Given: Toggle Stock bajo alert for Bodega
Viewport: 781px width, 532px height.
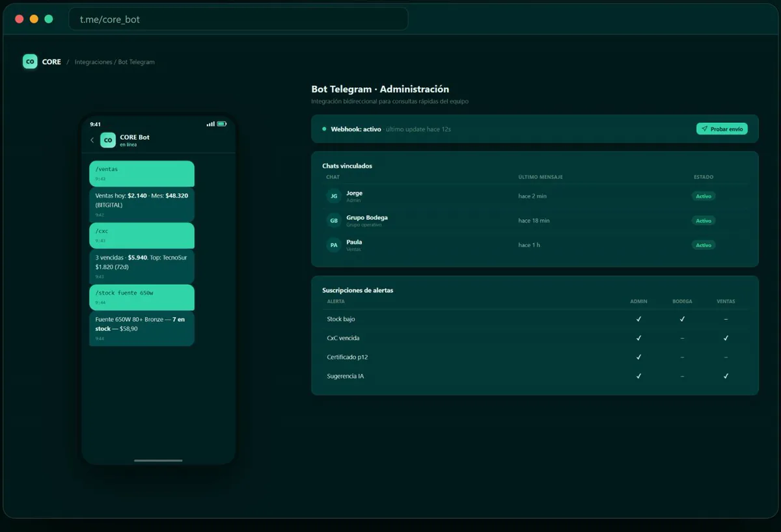Looking at the screenshot, I should [682, 319].
